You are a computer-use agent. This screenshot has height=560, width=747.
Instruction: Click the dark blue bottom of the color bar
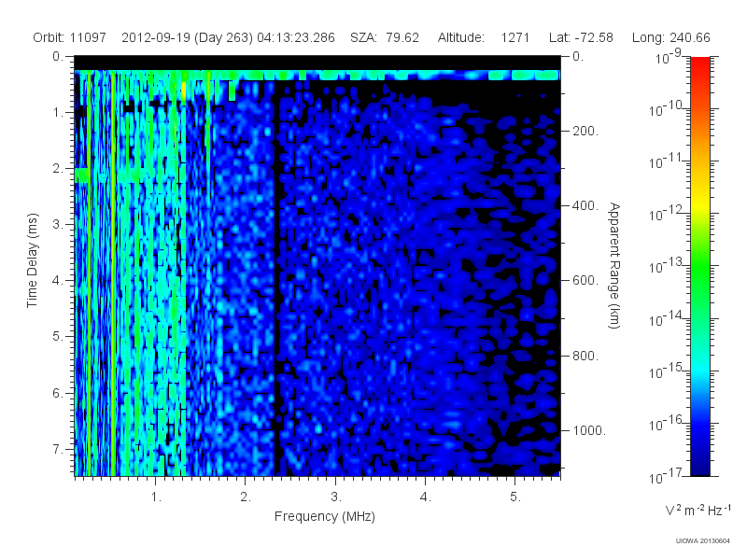pos(699,467)
